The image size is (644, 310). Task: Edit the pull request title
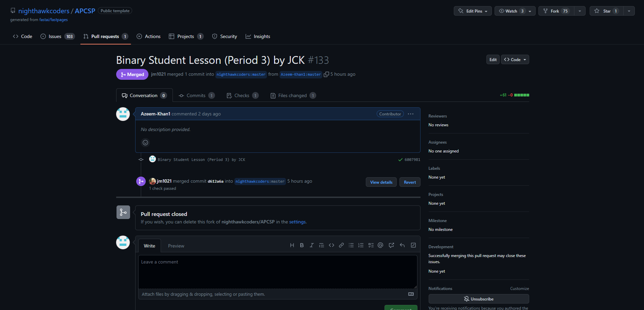point(493,59)
